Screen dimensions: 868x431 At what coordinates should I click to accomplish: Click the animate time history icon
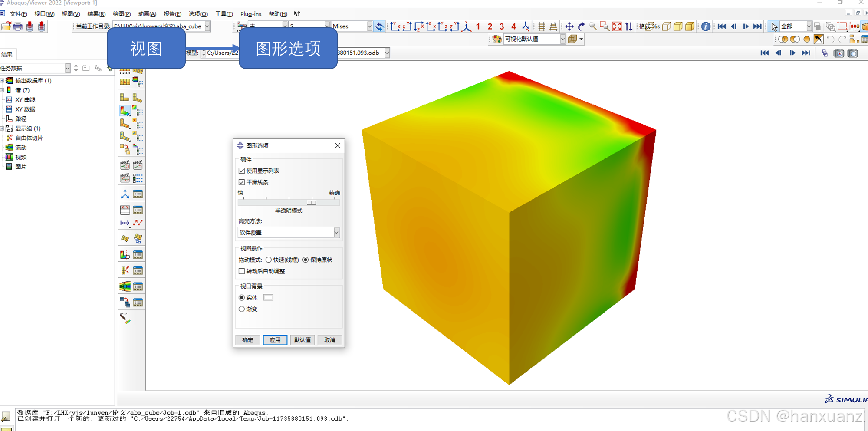pyautogui.click(x=125, y=165)
